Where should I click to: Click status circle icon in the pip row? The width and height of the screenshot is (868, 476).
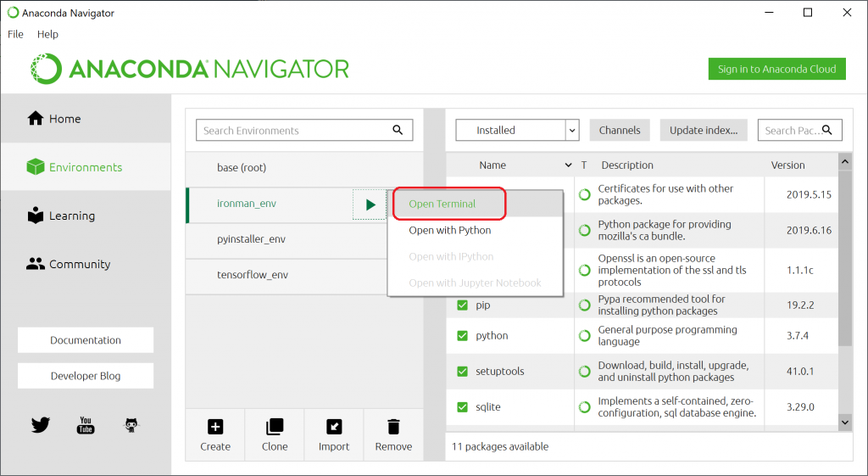tap(585, 305)
